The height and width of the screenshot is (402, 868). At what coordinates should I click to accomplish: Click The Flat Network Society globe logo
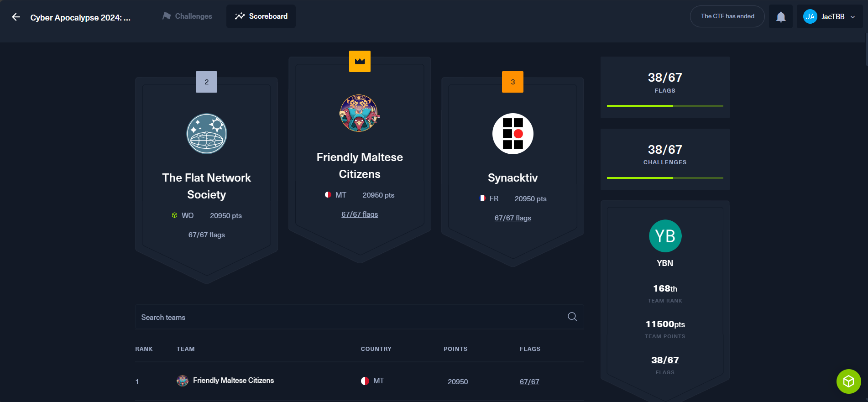coord(207,134)
